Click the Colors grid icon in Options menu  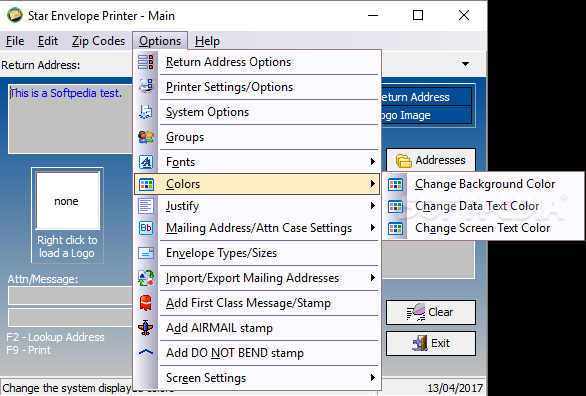146,184
